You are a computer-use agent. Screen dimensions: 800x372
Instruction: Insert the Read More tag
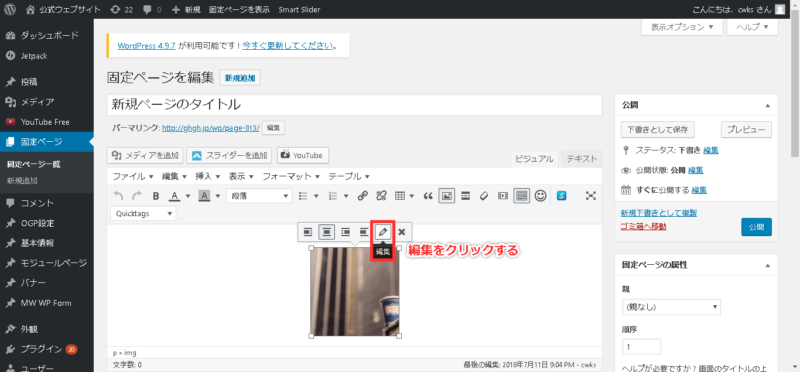coord(465,195)
